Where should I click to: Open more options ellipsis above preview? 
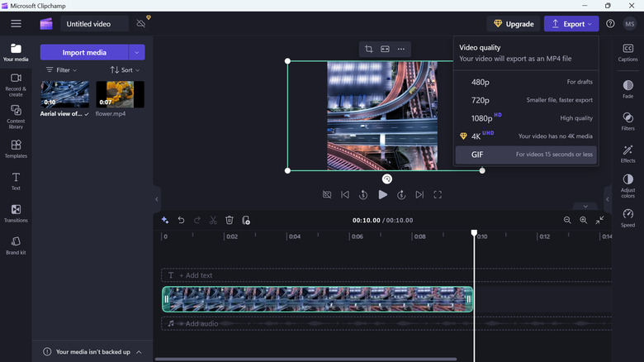click(401, 49)
